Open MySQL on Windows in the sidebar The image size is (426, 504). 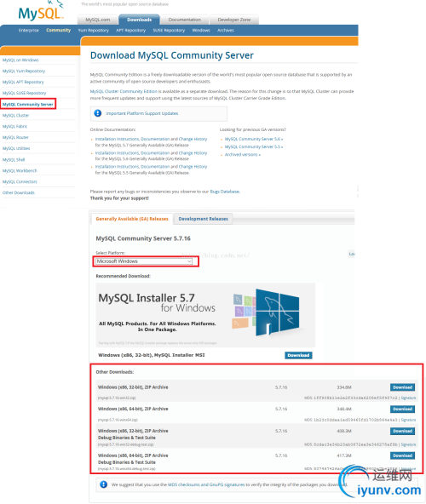point(20,60)
